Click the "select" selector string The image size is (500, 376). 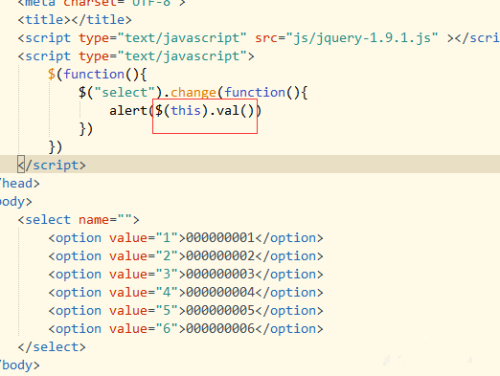(125, 92)
